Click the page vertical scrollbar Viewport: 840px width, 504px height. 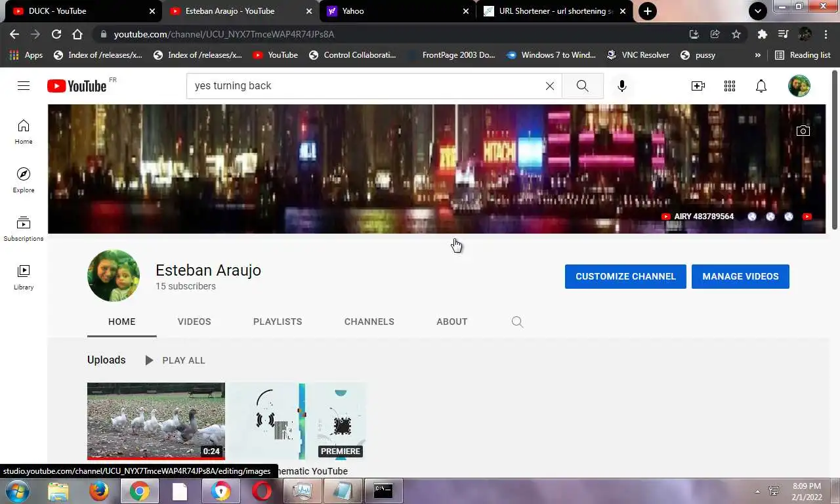tap(835, 150)
